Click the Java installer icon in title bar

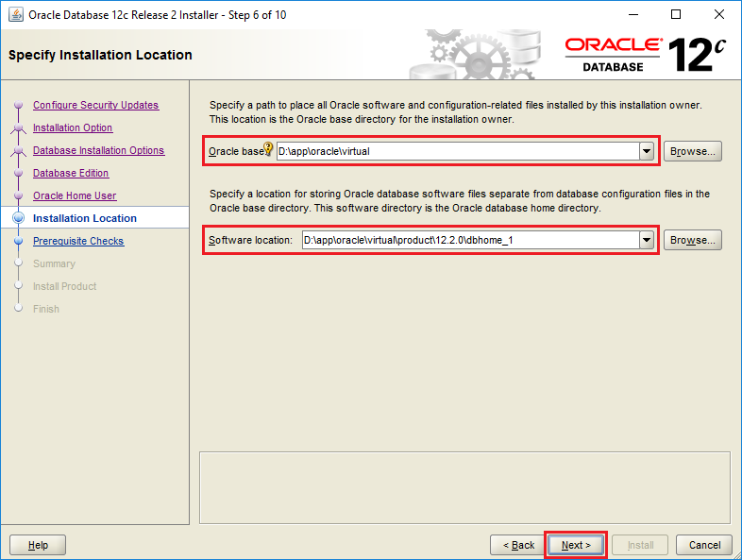(x=16, y=15)
